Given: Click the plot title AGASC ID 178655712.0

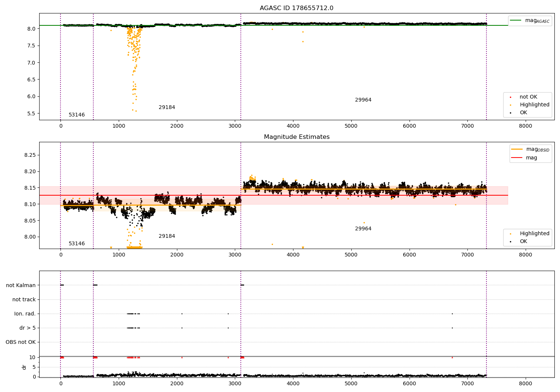Looking at the screenshot, I should point(296,8).
